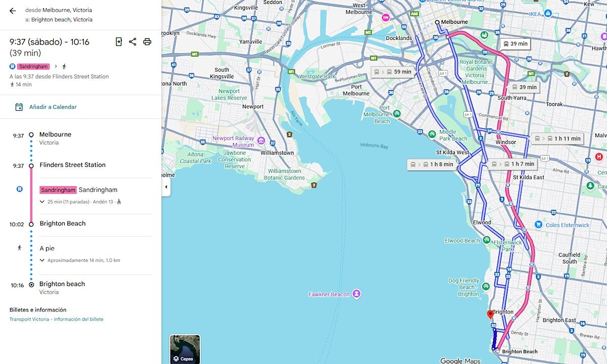Select the 1 h 11 min route label
The image size is (607, 364).
click(x=557, y=139)
